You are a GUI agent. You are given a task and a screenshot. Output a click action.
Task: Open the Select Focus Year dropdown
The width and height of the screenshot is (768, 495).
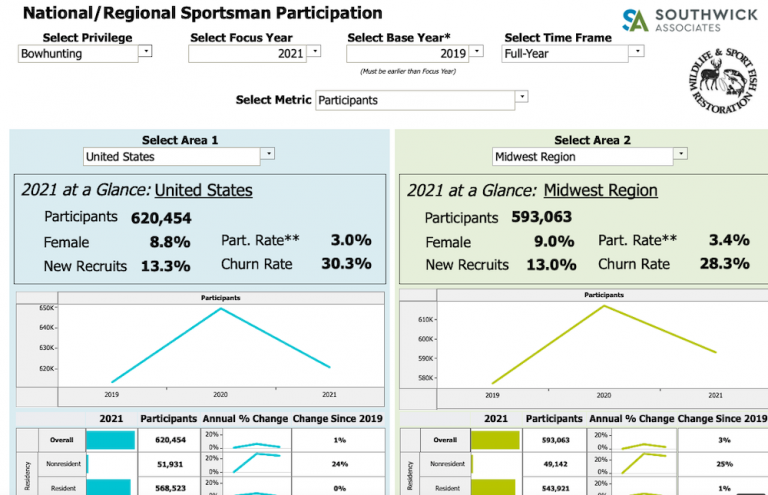(x=315, y=52)
